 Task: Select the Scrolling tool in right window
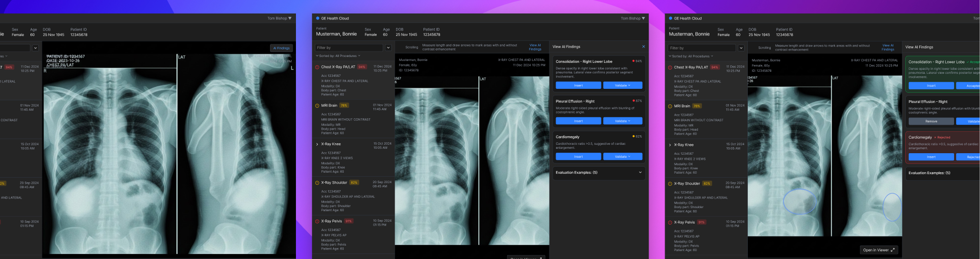click(x=764, y=48)
